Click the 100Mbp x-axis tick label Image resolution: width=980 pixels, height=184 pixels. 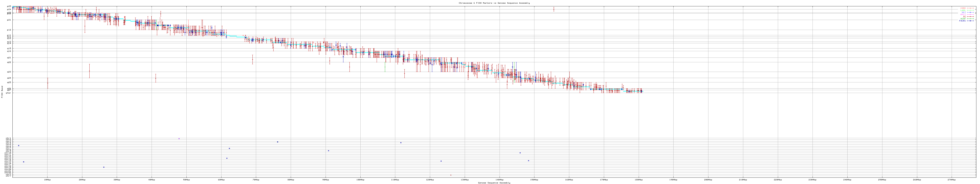(360, 179)
